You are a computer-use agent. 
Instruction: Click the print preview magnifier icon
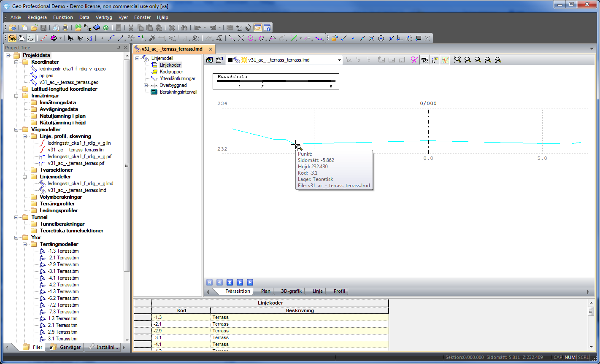click(x=56, y=28)
